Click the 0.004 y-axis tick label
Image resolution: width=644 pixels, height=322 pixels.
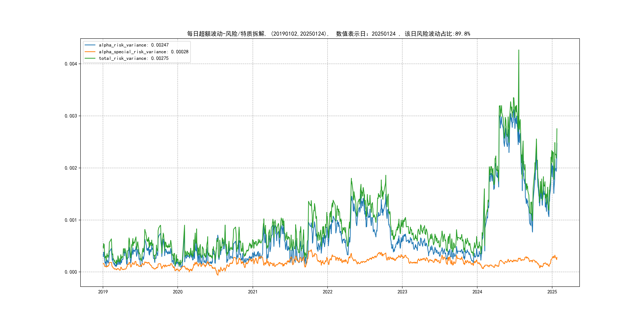(x=71, y=64)
